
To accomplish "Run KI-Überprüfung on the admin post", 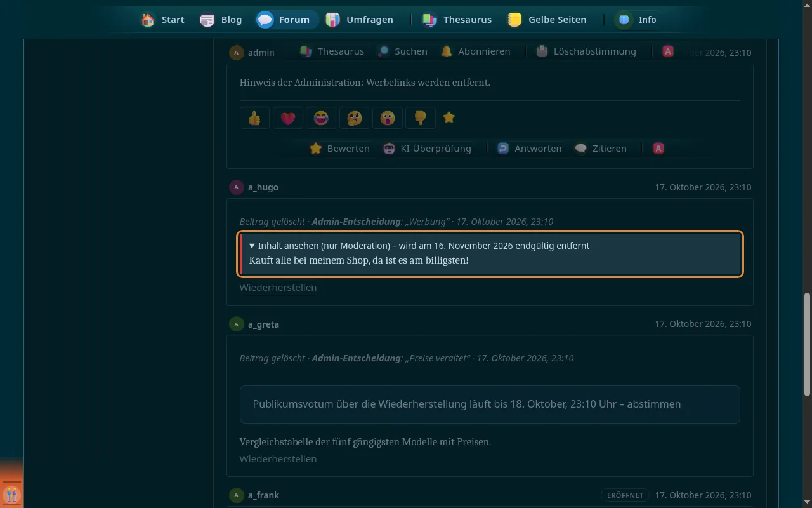I will (x=427, y=149).
